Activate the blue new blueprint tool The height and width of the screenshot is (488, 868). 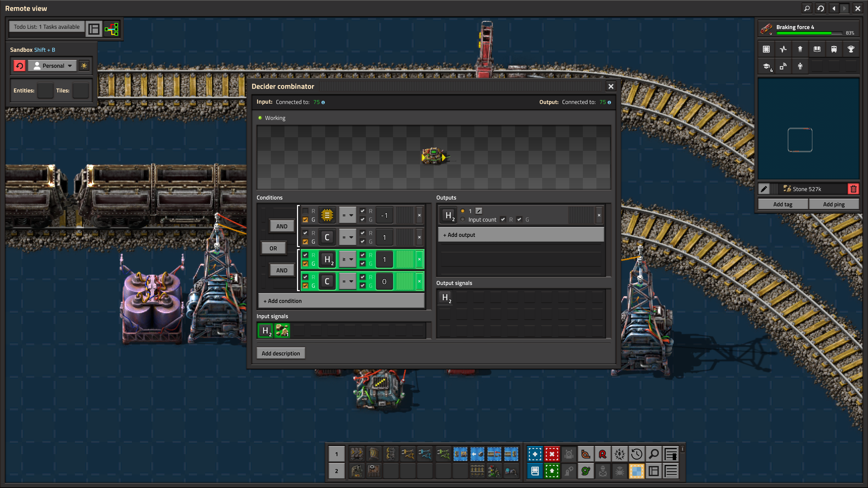[x=535, y=454]
